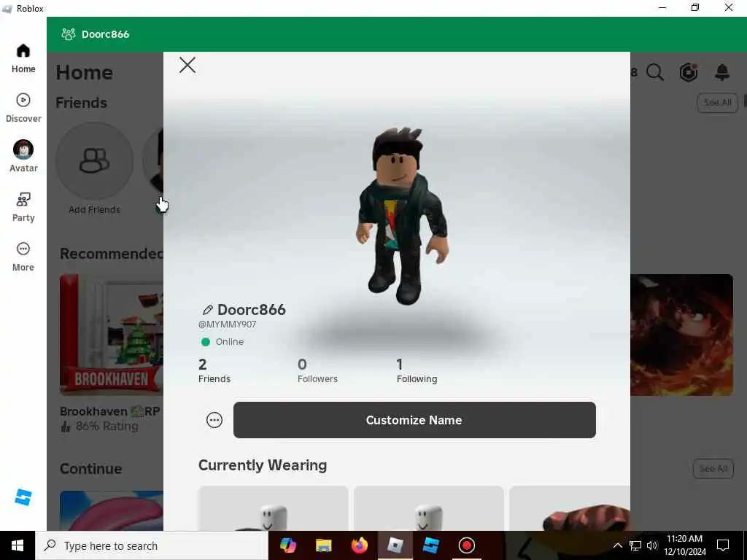This screenshot has height=560, width=747.
Task: Select the first Currently Wearing item card
Action: point(273,508)
